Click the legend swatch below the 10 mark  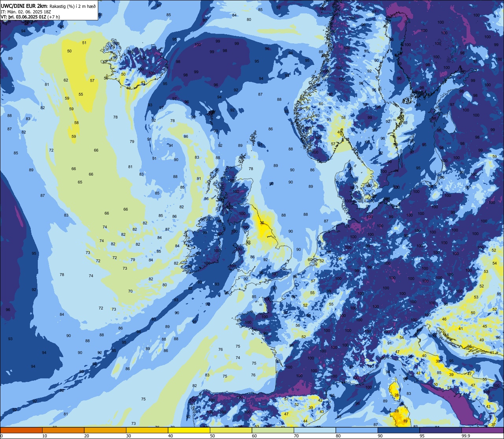[x=21, y=430]
